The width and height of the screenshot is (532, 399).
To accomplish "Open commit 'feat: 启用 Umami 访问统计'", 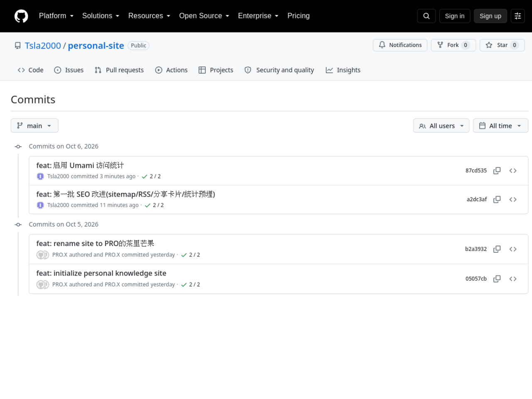I will [80, 165].
